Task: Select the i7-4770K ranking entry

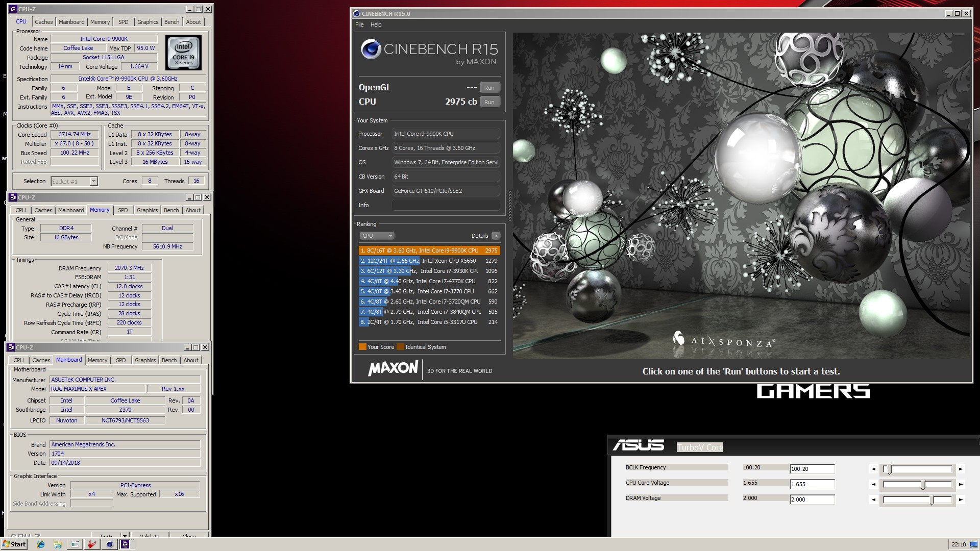Action: pyautogui.click(x=429, y=281)
